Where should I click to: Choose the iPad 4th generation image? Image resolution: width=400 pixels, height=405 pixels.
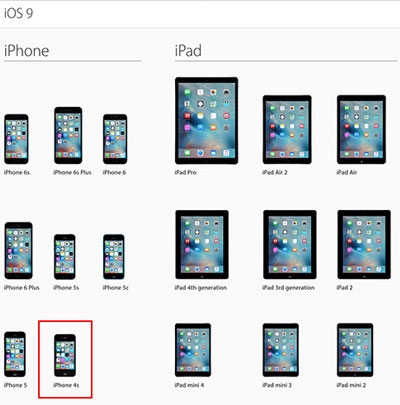coord(202,244)
